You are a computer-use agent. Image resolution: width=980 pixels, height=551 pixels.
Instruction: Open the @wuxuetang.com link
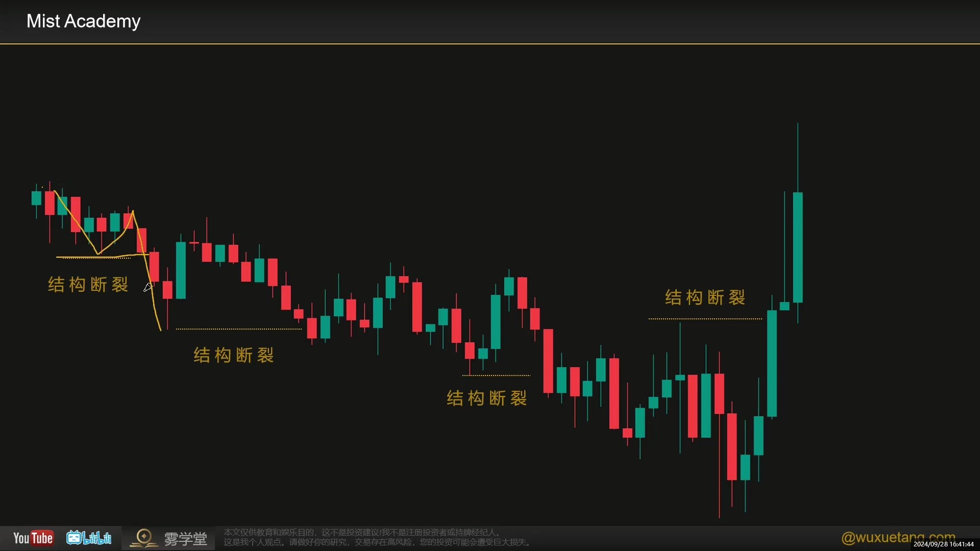coord(898,537)
